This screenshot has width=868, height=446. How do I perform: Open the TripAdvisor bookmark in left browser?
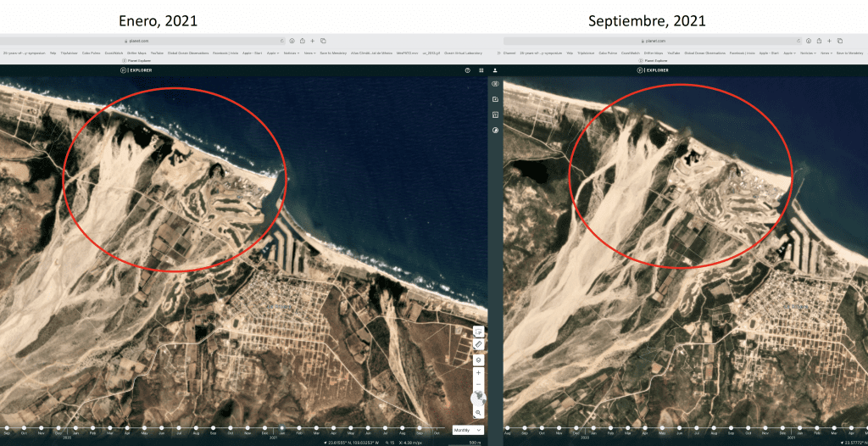pos(70,53)
